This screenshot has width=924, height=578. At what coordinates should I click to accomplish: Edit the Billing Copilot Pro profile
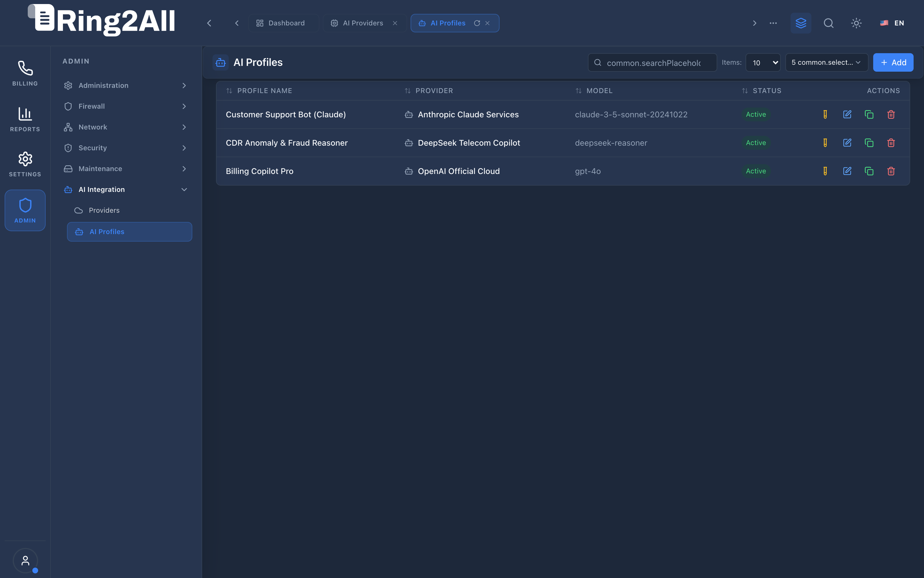(x=847, y=171)
